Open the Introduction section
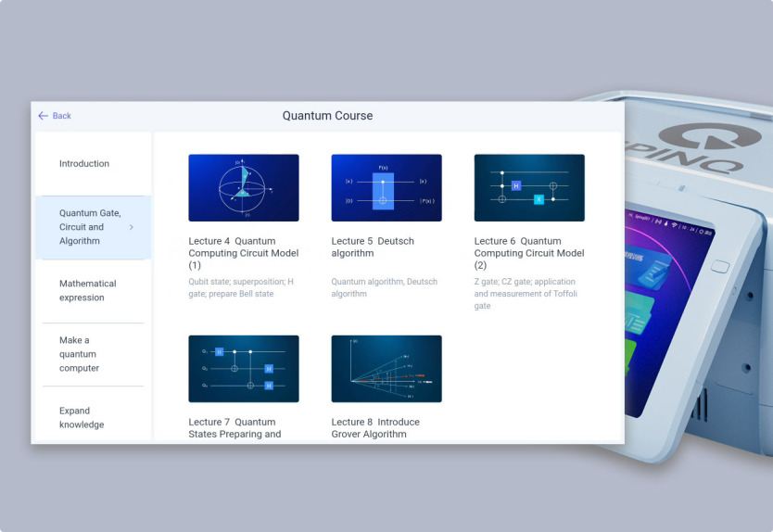This screenshot has height=532, width=773. (x=84, y=164)
